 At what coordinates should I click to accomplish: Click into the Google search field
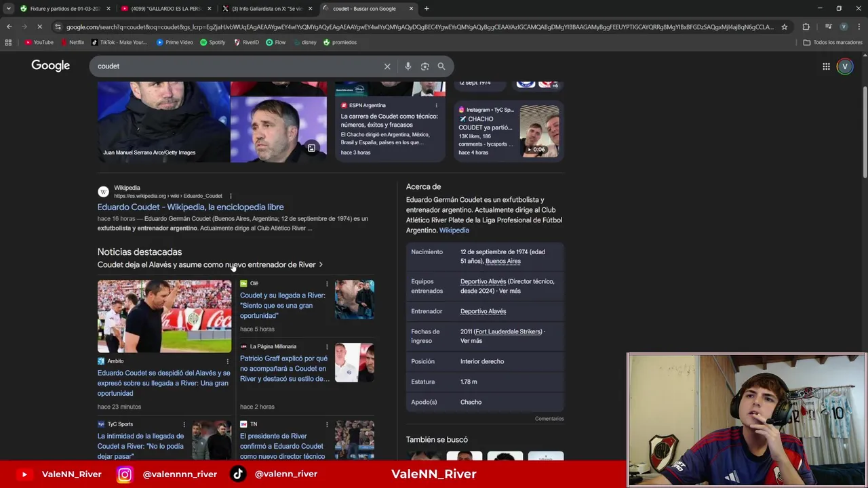(237, 66)
